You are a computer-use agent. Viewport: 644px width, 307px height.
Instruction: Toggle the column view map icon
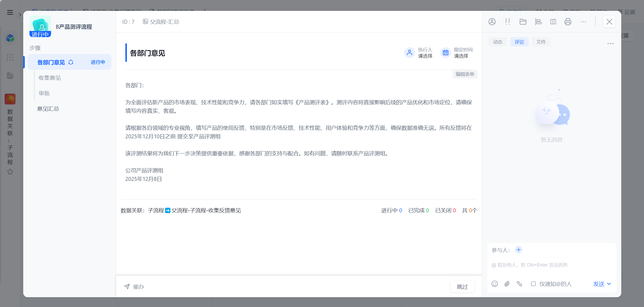click(x=553, y=22)
